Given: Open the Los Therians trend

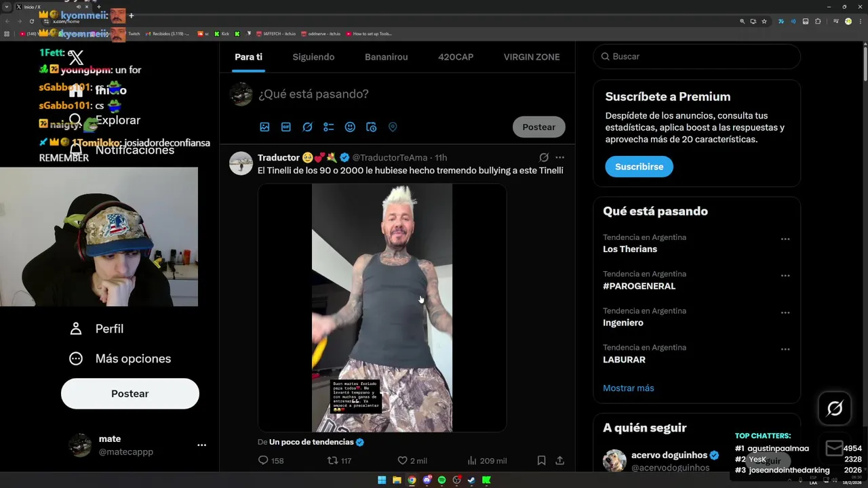Looking at the screenshot, I should (x=630, y=249).
